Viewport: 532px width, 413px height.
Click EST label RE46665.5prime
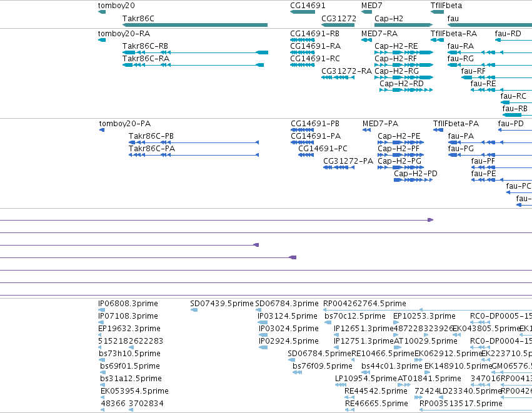point(376,404)
